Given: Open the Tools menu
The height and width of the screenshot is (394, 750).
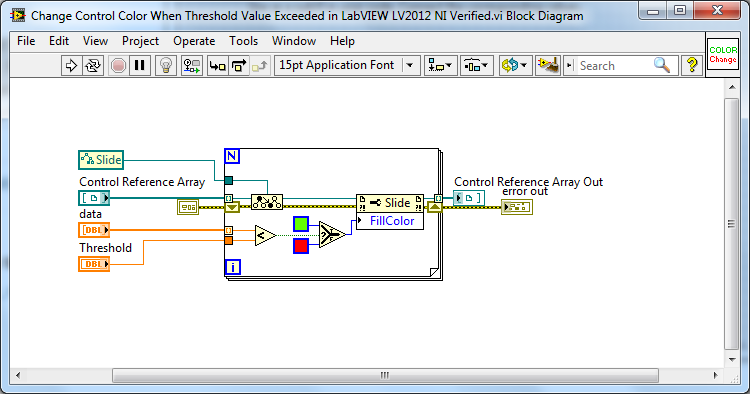Looking at the screenshot, I should point(243,41).
